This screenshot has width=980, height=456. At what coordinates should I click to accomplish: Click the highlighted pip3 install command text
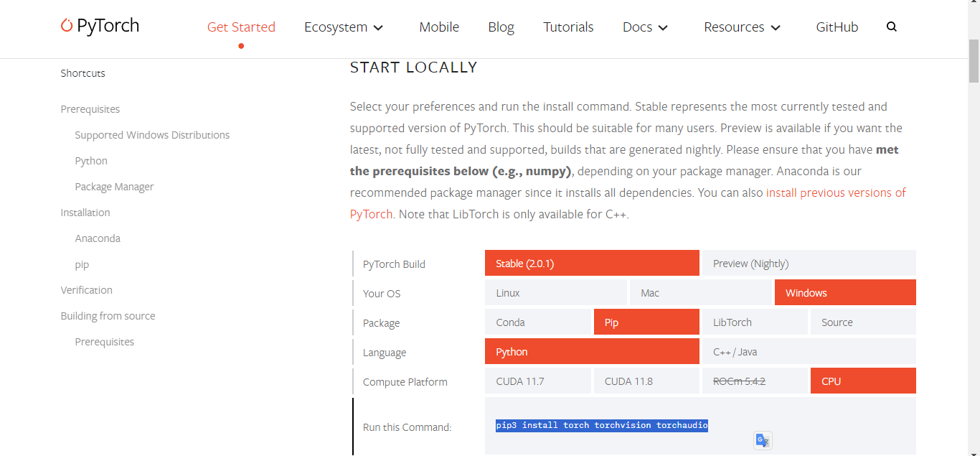pos(602,425)
